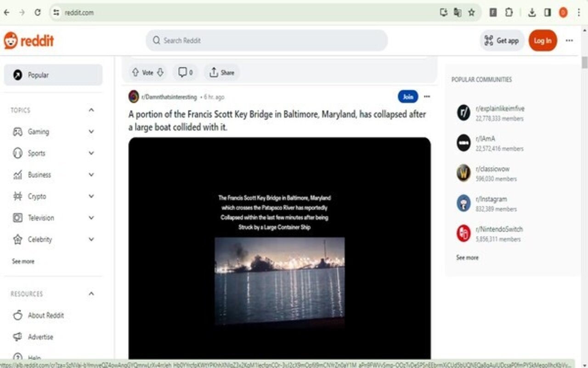Viewport: 588px width, 368px height.
Task: Join r/Damnthatsinteresting
Action: [408, 97]
